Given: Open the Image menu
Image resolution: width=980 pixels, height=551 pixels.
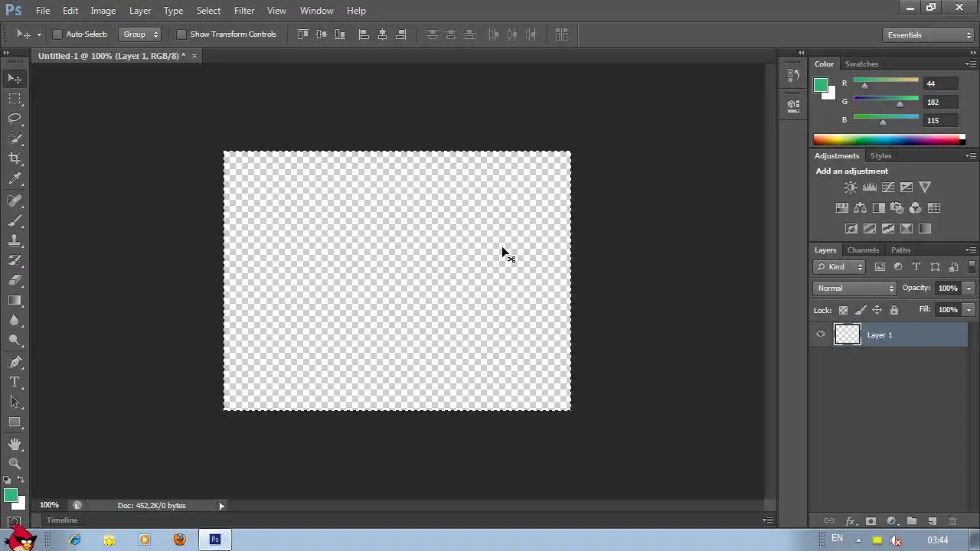Looking at the screenshot, I should point(103,11).
